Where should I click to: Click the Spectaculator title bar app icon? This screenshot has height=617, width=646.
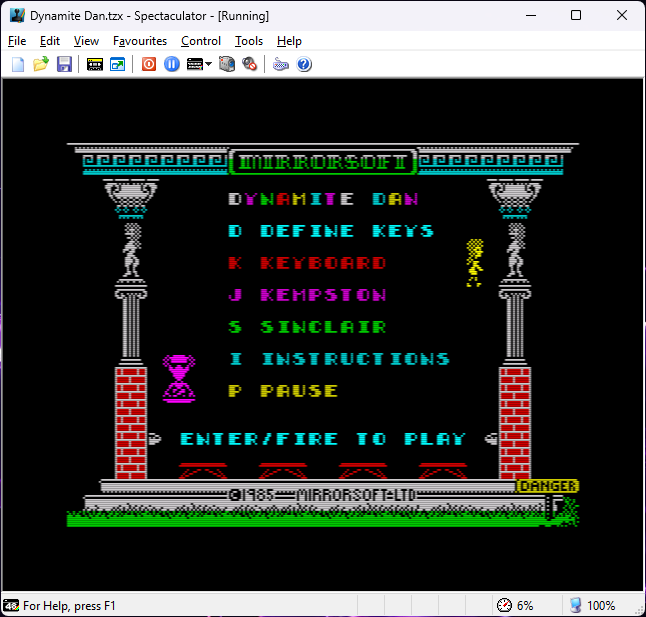[x=17, y=16]
